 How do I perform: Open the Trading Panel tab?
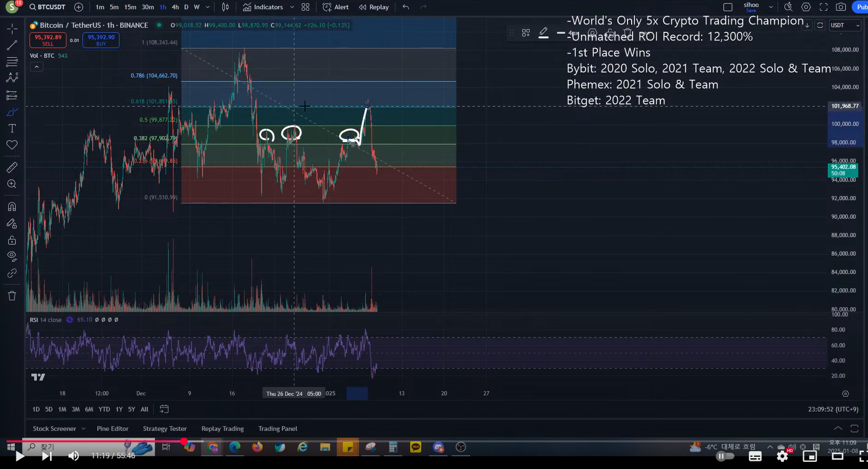tap(278, 429)
